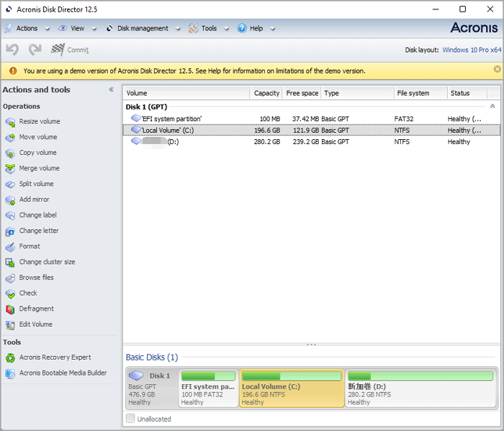Sort the list by Free space column
Viewport: 504px width, 431px height.
coord(302,93)
